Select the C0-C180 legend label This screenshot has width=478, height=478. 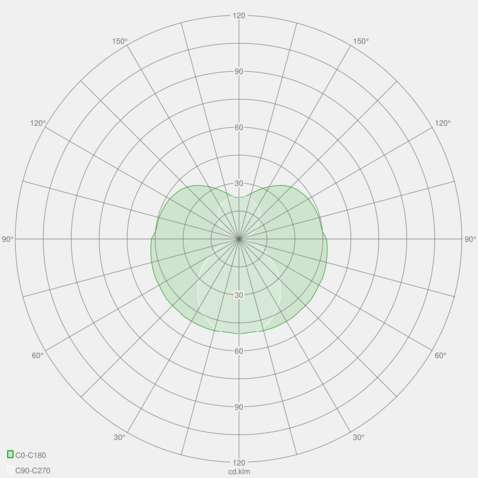click(31, 455)
